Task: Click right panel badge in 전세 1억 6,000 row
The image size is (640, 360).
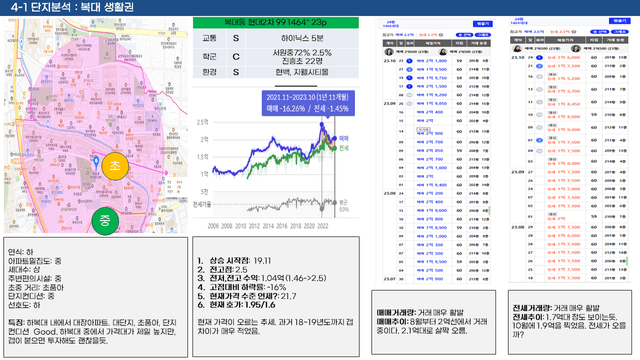Action: (x=539, y=57)
